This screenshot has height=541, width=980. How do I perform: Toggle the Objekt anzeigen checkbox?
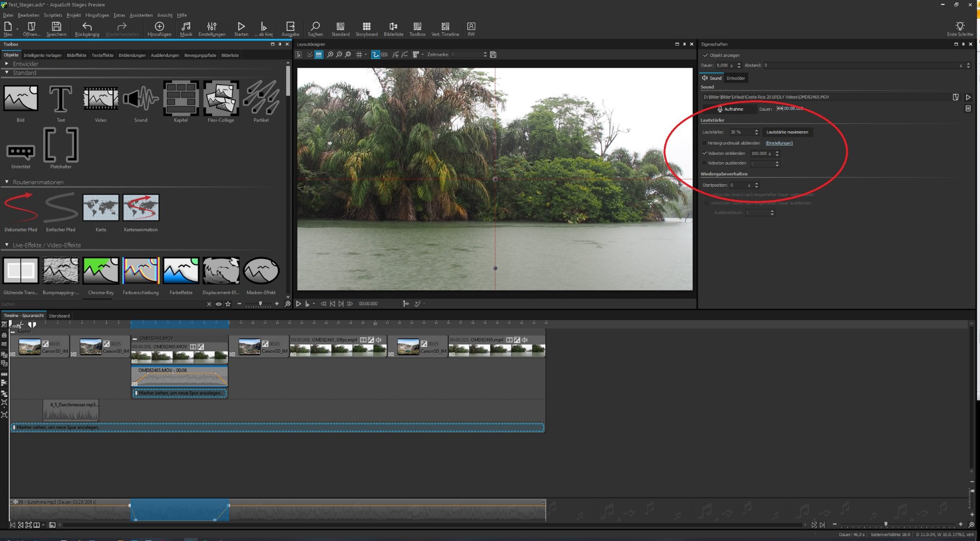pos(705,55)
